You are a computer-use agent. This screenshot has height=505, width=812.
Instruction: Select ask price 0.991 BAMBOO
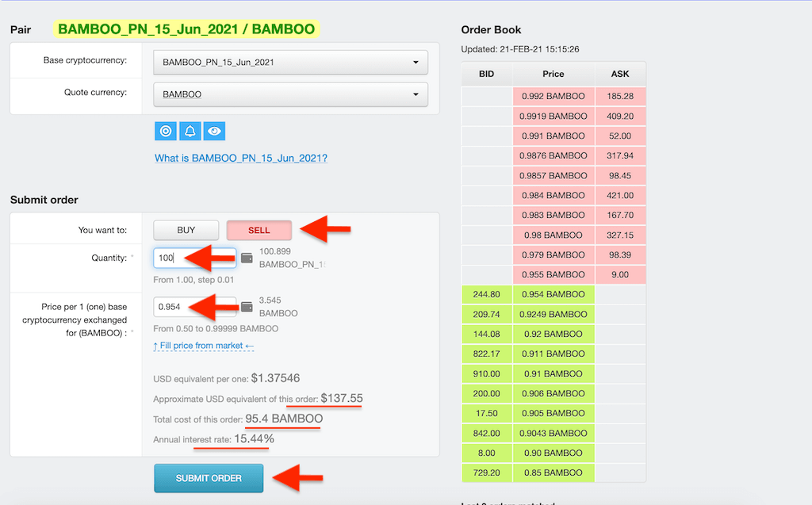click(553, 136)
